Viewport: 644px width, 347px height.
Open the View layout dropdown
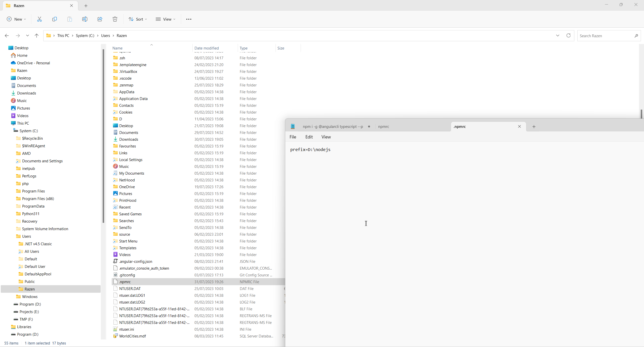[166, 19]
